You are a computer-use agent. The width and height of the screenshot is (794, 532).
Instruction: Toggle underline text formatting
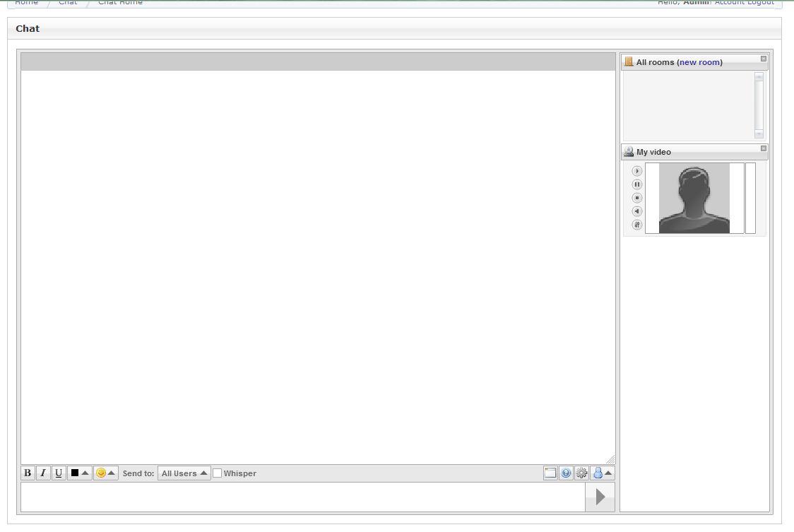tap(59, 473)
